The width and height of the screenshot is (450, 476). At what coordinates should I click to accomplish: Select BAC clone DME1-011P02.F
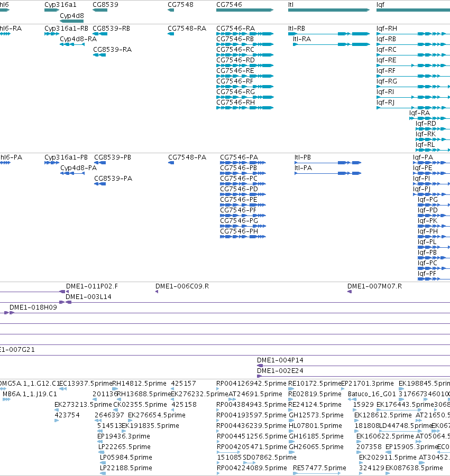(92, 286)
